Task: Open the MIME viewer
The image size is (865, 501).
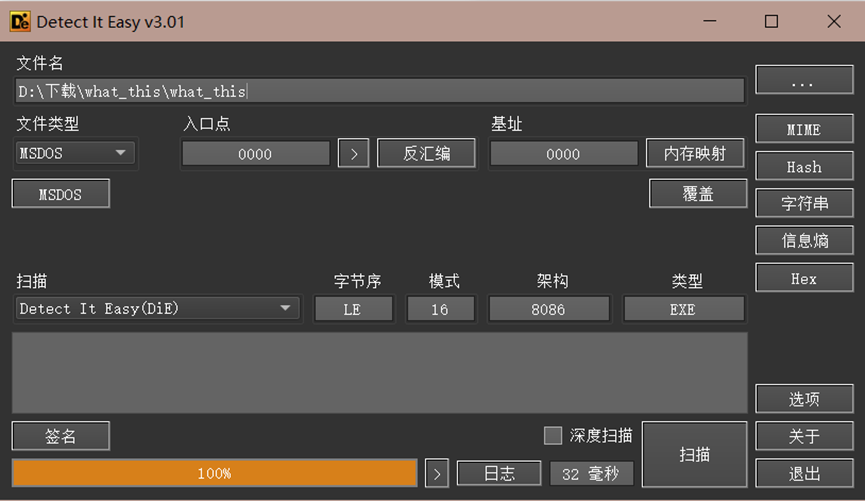Action: click(804, 129)
